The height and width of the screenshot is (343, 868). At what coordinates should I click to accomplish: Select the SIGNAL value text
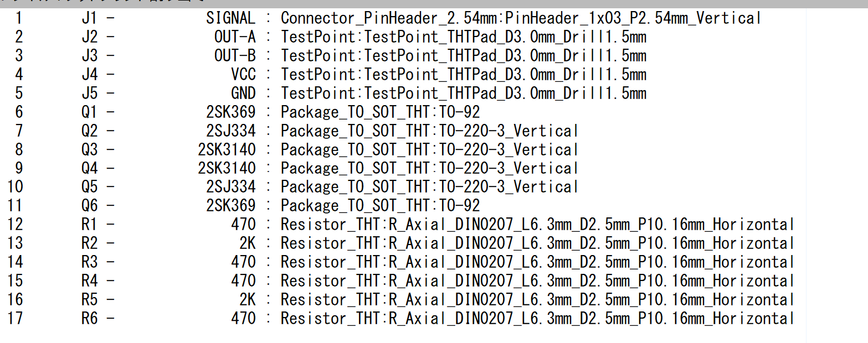(x=230, y=18)
